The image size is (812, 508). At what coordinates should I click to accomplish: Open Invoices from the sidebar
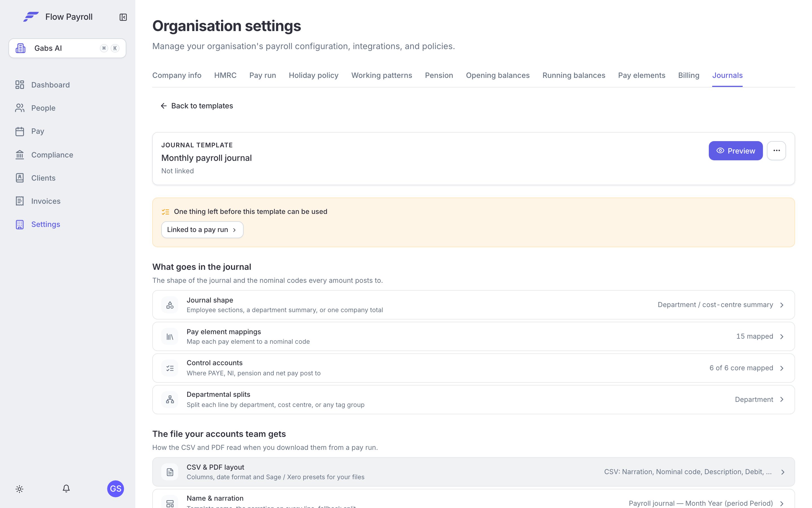click(38, 201)
